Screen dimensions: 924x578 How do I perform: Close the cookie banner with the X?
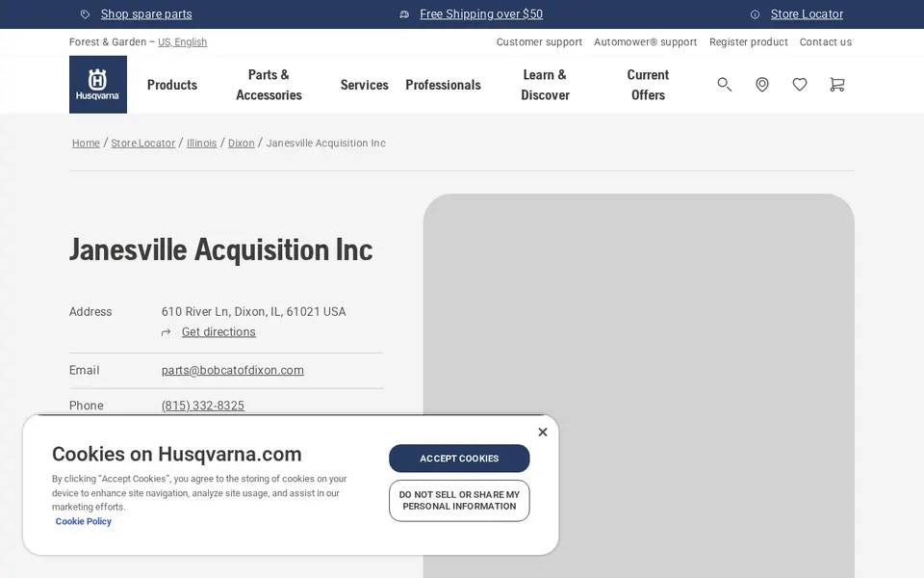click(543, 432)
